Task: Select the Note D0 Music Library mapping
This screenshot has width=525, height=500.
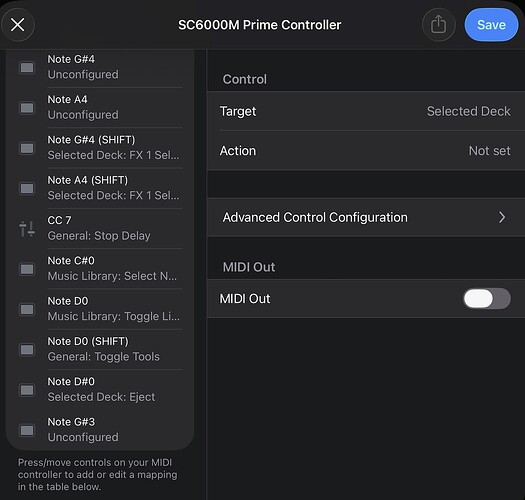Action: [100, 309]
